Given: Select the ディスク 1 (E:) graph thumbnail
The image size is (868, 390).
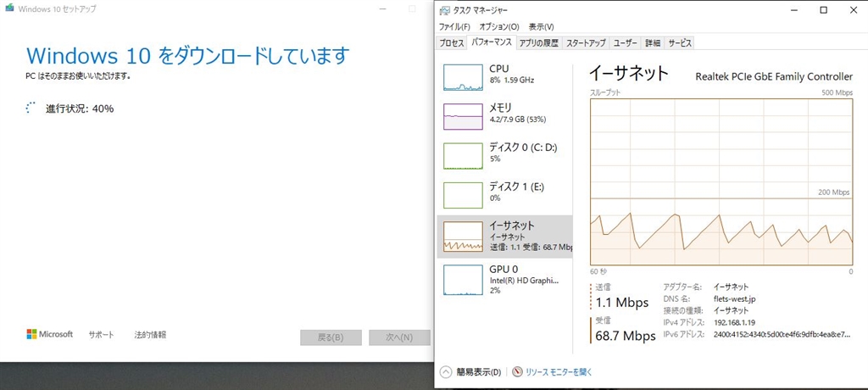Looking at the screenshot, I should [464, 195].
